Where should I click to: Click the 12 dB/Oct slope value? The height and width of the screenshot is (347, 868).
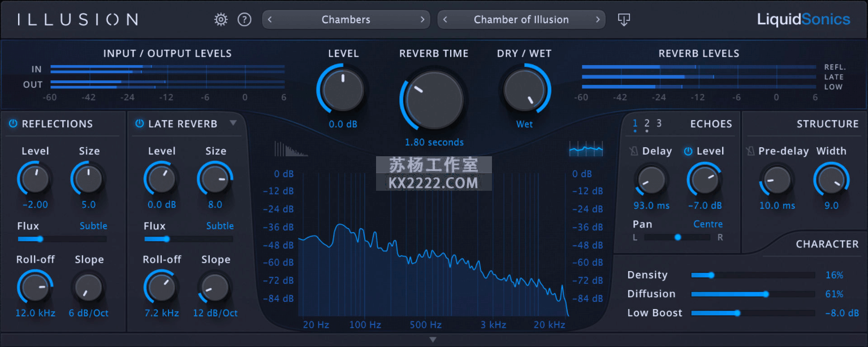215,313
